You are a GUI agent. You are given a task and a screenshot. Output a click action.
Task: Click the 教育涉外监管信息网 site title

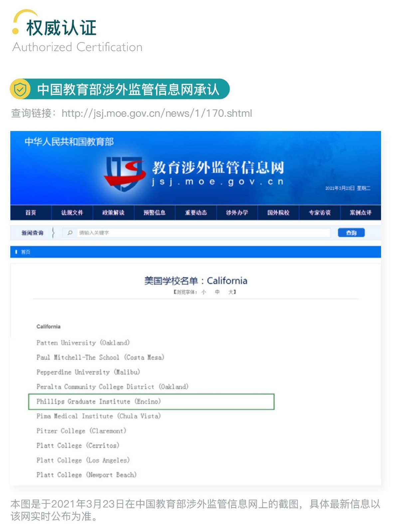coord(218,167)
